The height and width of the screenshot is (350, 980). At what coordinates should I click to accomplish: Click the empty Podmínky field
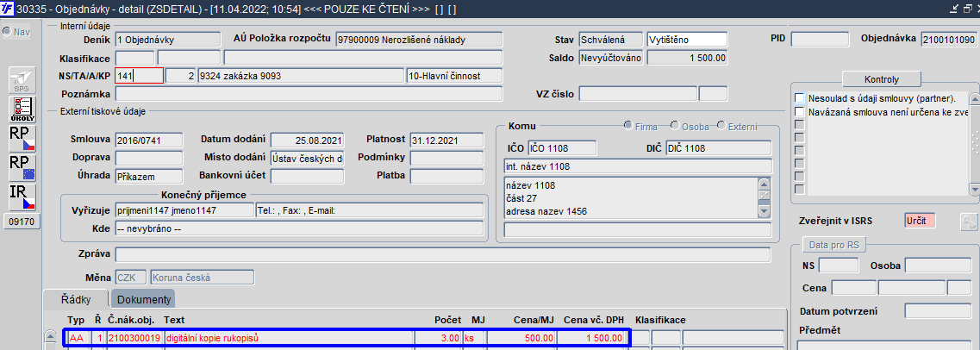tap(446, 158)
